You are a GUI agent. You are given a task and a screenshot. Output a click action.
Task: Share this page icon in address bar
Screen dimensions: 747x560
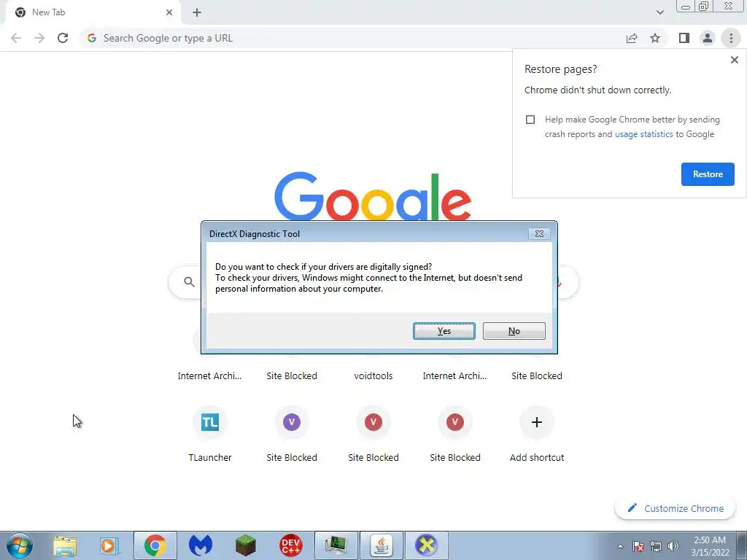632,38
